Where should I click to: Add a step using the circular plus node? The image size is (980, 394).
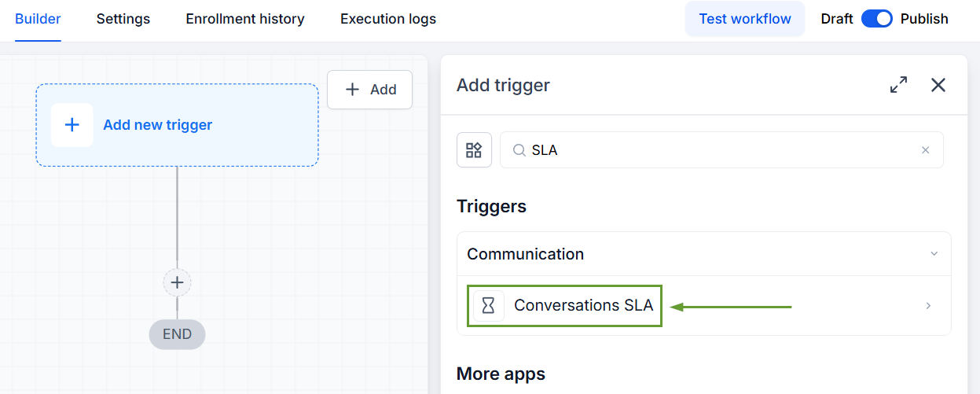click(x=177, y=282)
